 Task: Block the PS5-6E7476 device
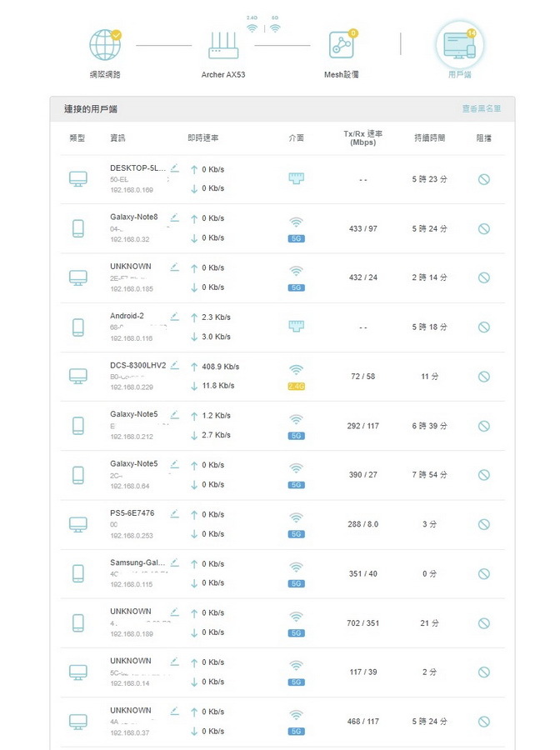[483, 524]
